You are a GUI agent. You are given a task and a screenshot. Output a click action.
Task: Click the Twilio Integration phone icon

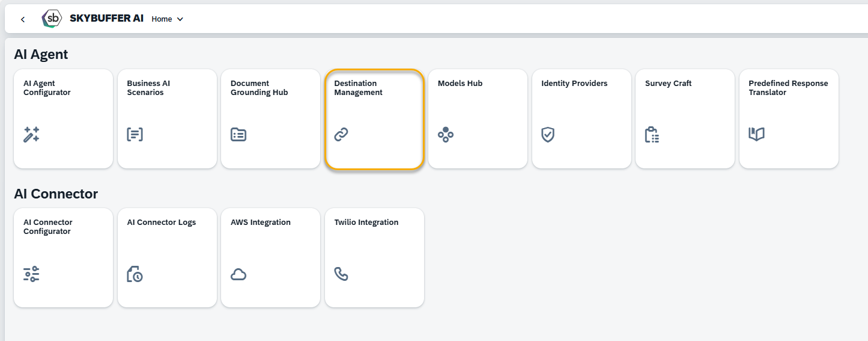pos(341,274)
